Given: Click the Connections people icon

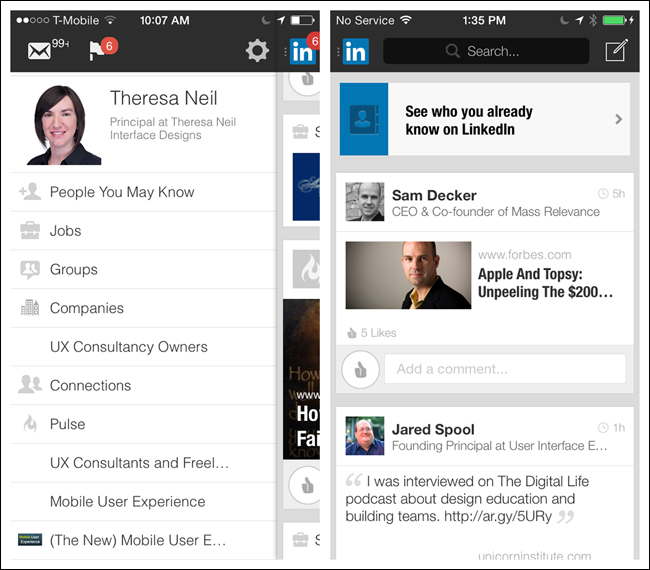Looking at the screenshot, I should coord(30,384).
